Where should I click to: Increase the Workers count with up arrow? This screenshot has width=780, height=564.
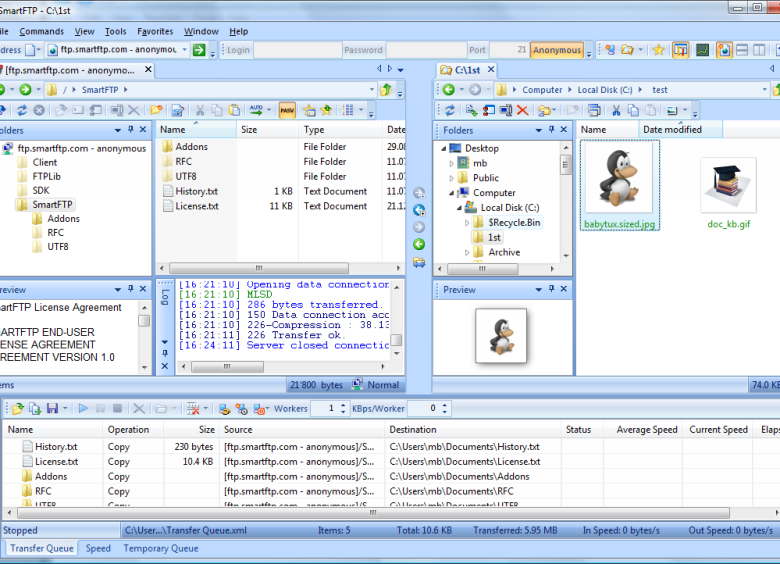click(x=343, y=405)
